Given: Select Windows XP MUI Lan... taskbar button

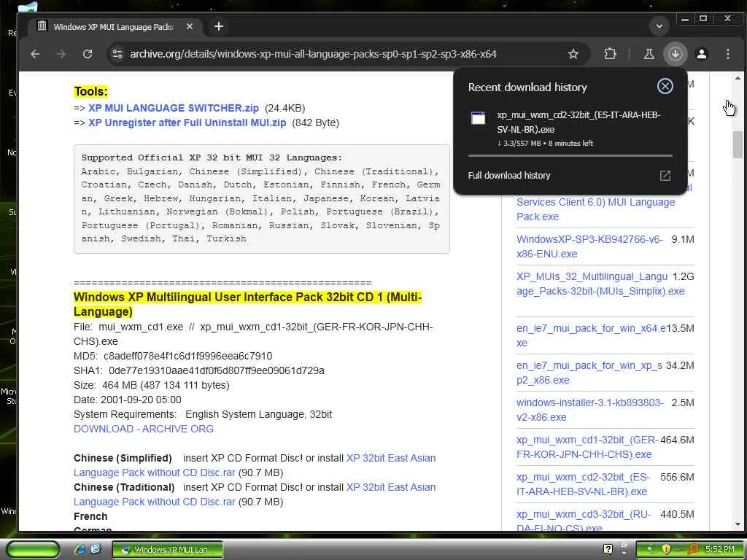Looking at the screenshot, I should pos(167,550).
